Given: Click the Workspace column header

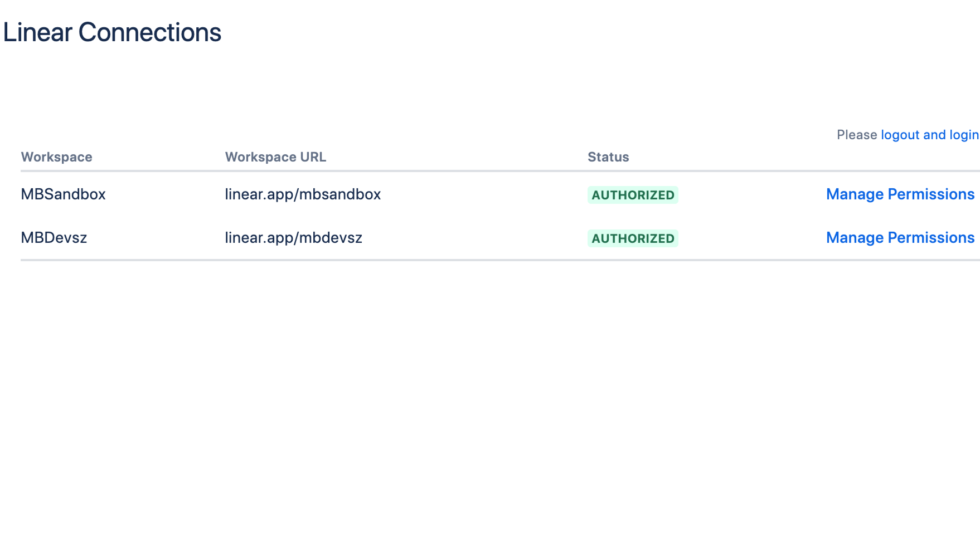Looking at the screenshot, I should coord(56,157).
